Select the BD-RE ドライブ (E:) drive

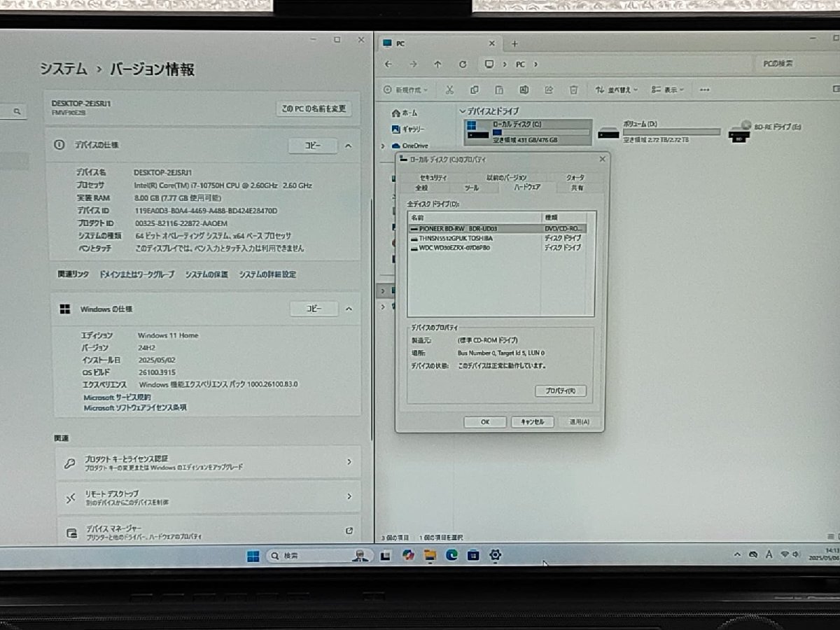(766, 131)
